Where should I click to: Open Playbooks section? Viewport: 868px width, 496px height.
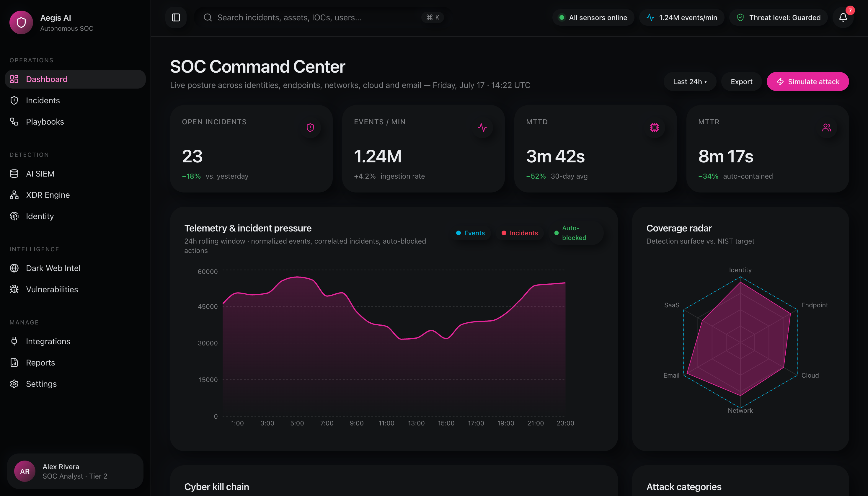[75, 122]
